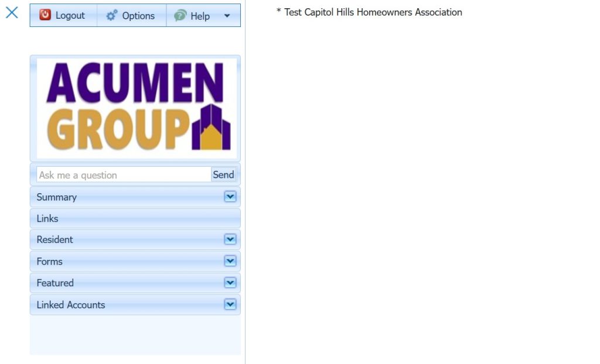Close the panel with the blue X
Viewport: 600px width, 364px height.
[x=12, y=12]
